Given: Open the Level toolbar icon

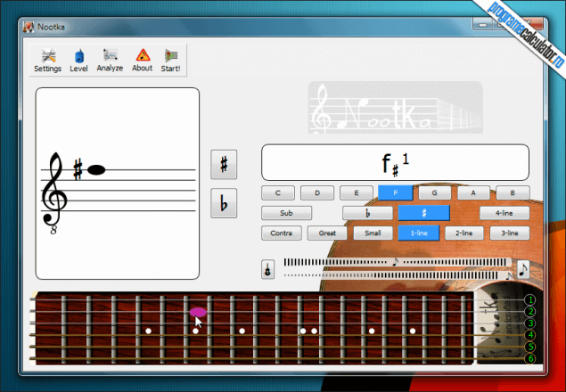Looking at the screenshot, I should [x=78, y=61].
